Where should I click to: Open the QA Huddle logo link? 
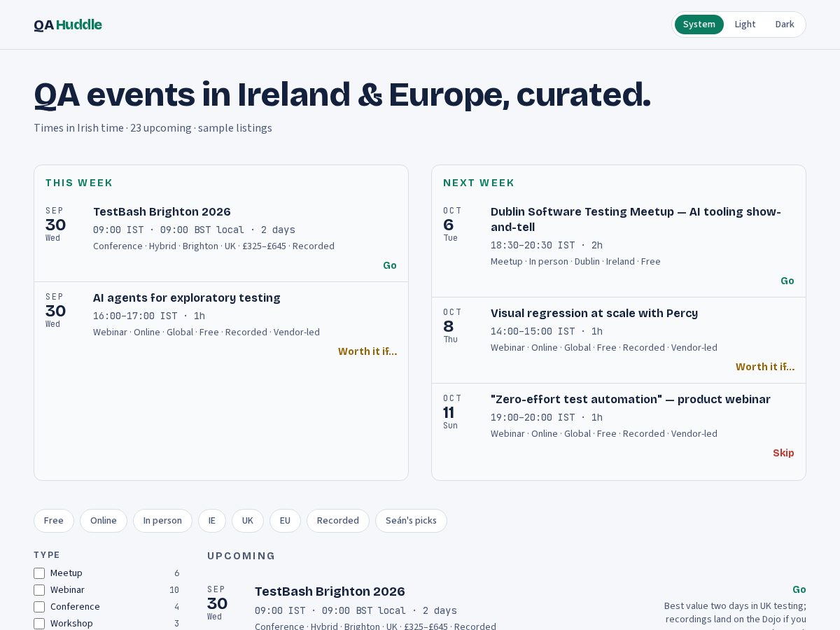(x=68, y=25)
